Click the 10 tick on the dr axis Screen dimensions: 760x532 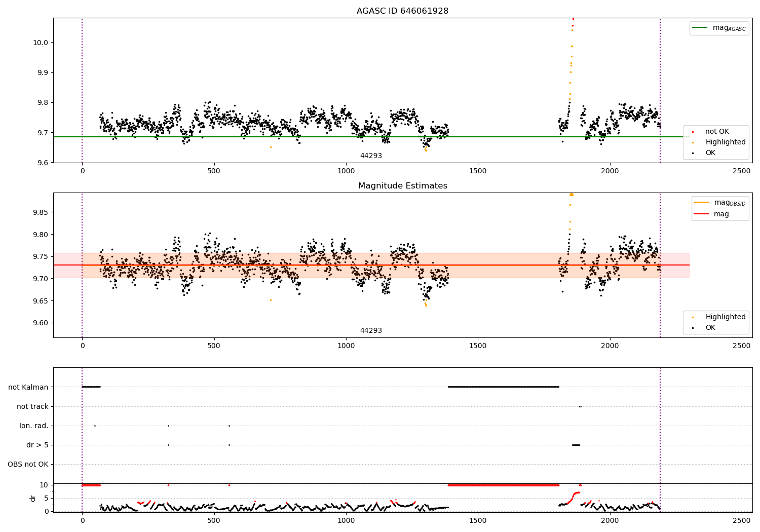44,485
